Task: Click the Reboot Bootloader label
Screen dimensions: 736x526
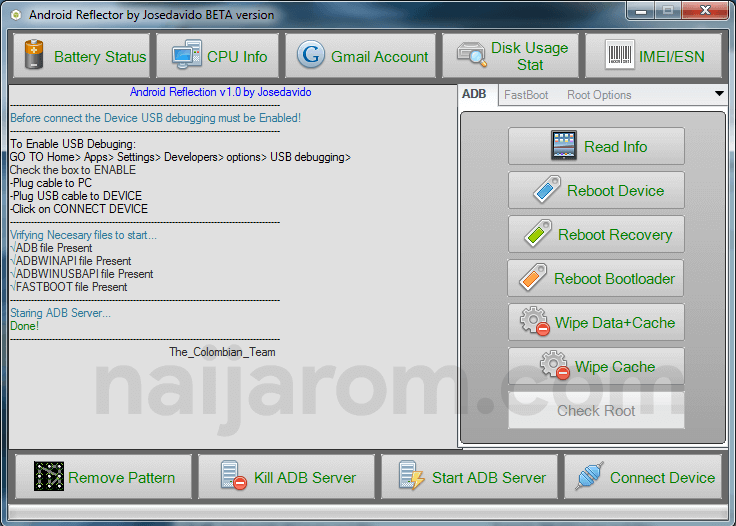Action: (614, 279)
